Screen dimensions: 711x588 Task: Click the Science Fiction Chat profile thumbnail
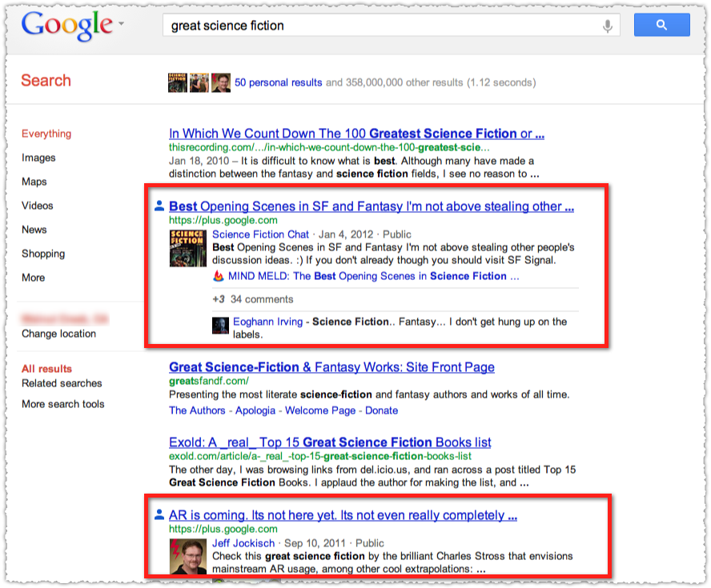pos(187,248)
